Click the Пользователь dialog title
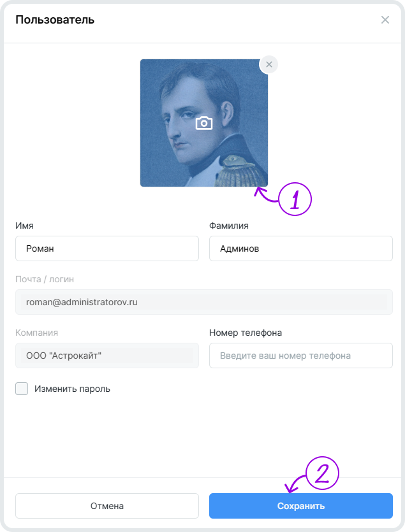This screenshot has width=405, height=532. 55,20
